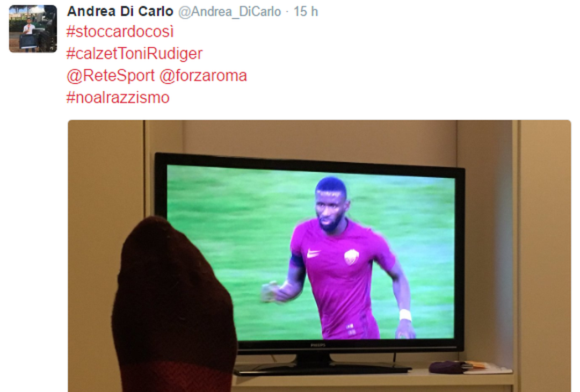The width and height of the screenshot is (580, 392).
Task: Click the Nike swoosh on the jersey
Action: point(314,253)
